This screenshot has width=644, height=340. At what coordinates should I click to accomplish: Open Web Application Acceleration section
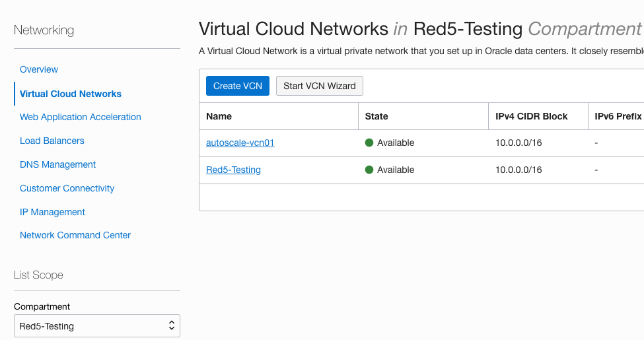click(81, 117)
